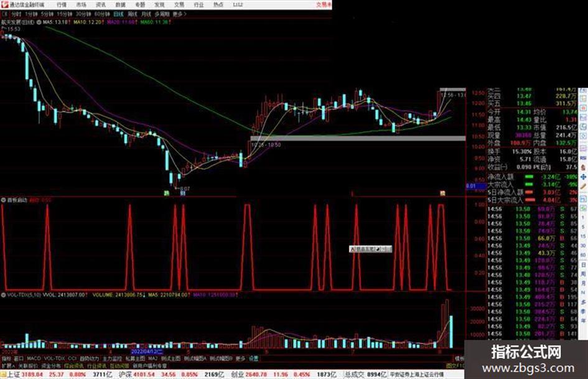Click the 60 minute shortcut in right toolbar
Viewport: 588px width, 379px height.
point(583,255)
